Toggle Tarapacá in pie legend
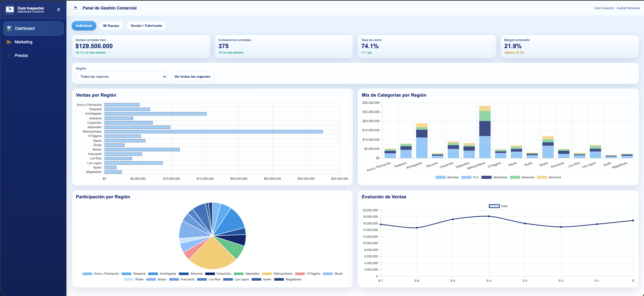This screenshot has height=296, width=644. click(x=133, y=274)
